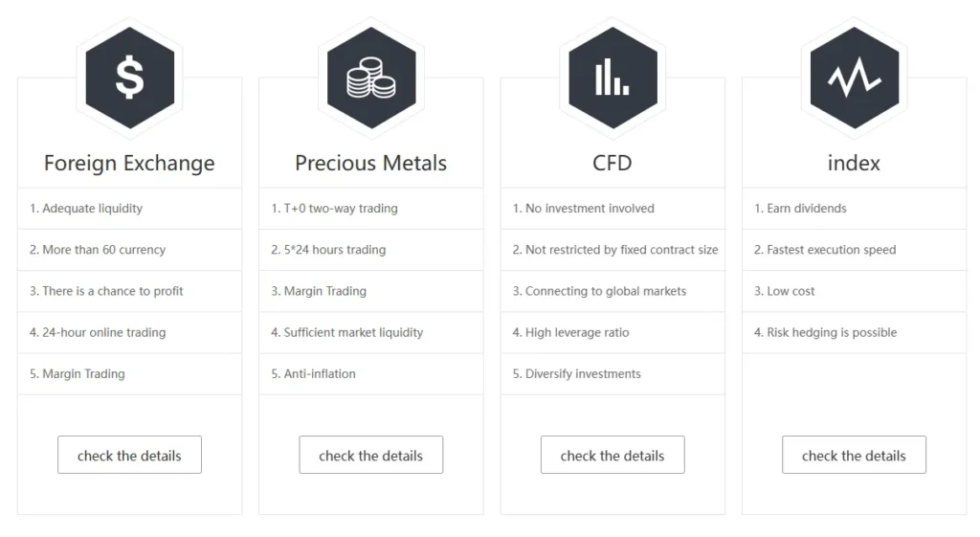Click No investment involved row
Viewport: 980px width, 537px height.
(583, 209)
